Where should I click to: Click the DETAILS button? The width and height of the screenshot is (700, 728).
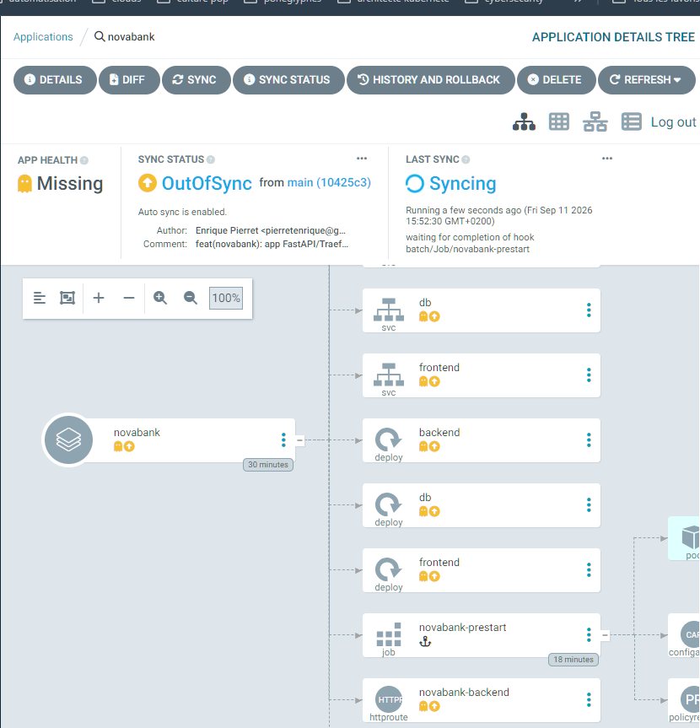coord(55,80)
